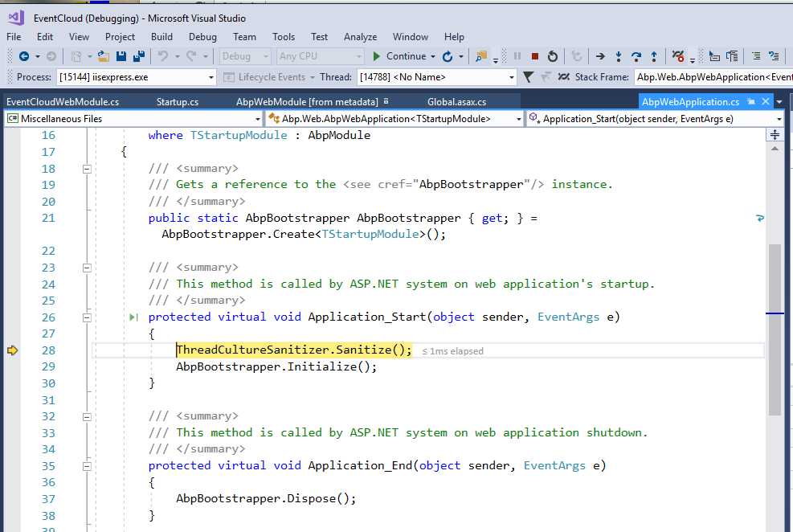Image resolution: width=793 pixels, height=532 pixels.
Task: Collapse the Application_End method at line 35
Action: 87,466
